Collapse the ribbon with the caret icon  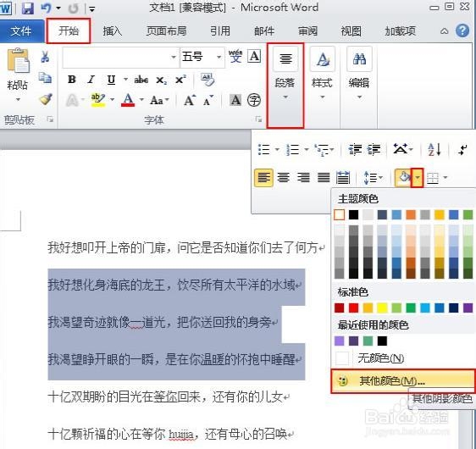(x=444, y=31)
